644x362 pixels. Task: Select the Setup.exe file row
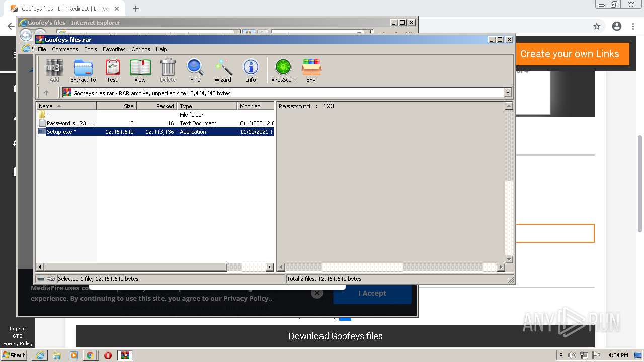tap(155, 132)
